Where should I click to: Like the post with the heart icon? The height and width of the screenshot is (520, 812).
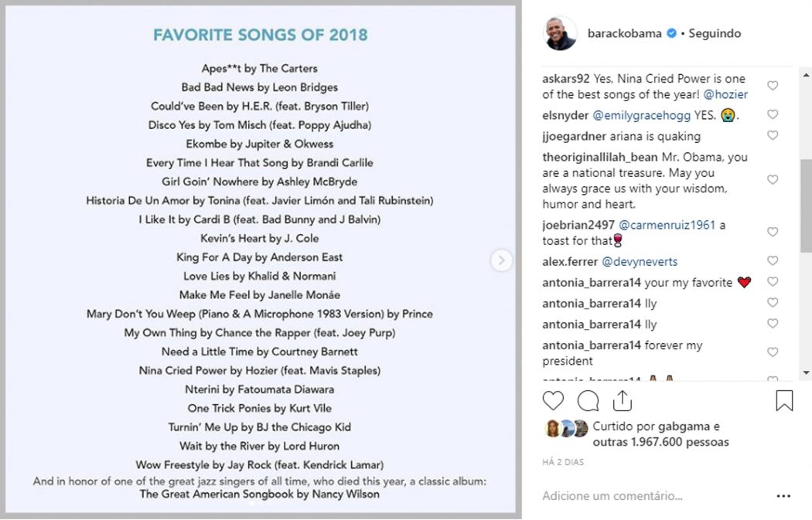553,401
